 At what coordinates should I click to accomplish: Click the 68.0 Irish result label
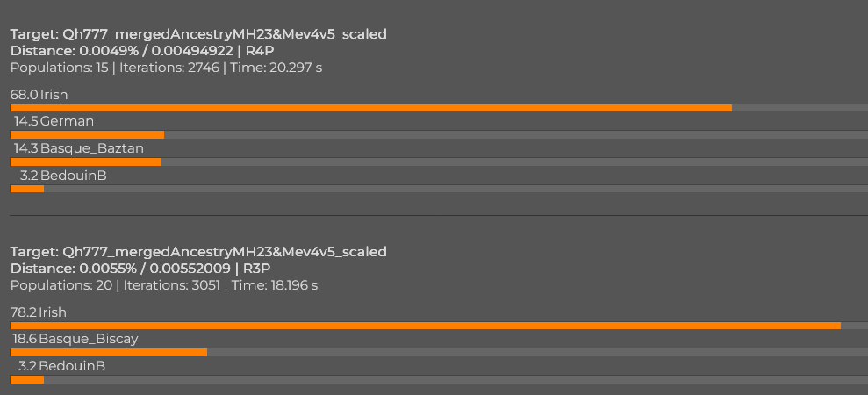pyautogui.click(x=39, y=95)
